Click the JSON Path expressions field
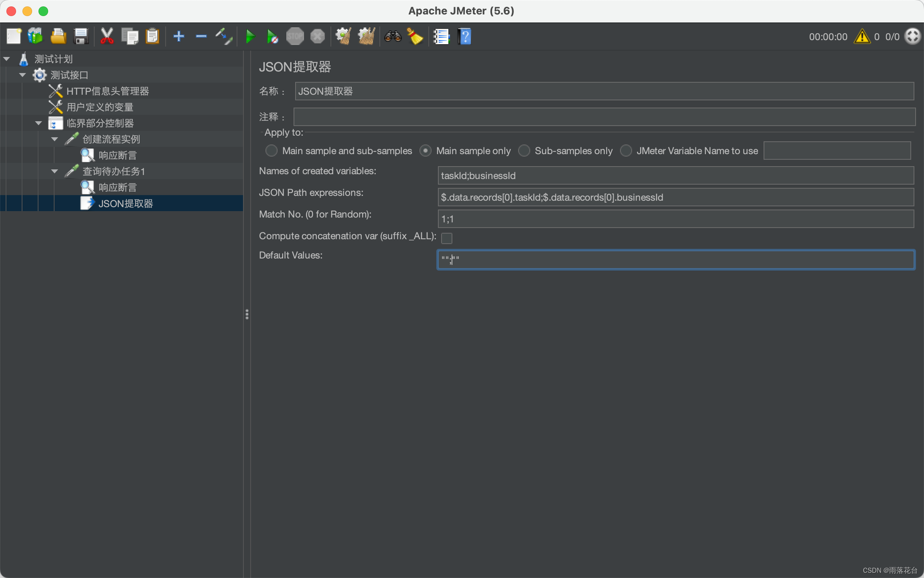924x578 pixels. [x=675, y=197]
